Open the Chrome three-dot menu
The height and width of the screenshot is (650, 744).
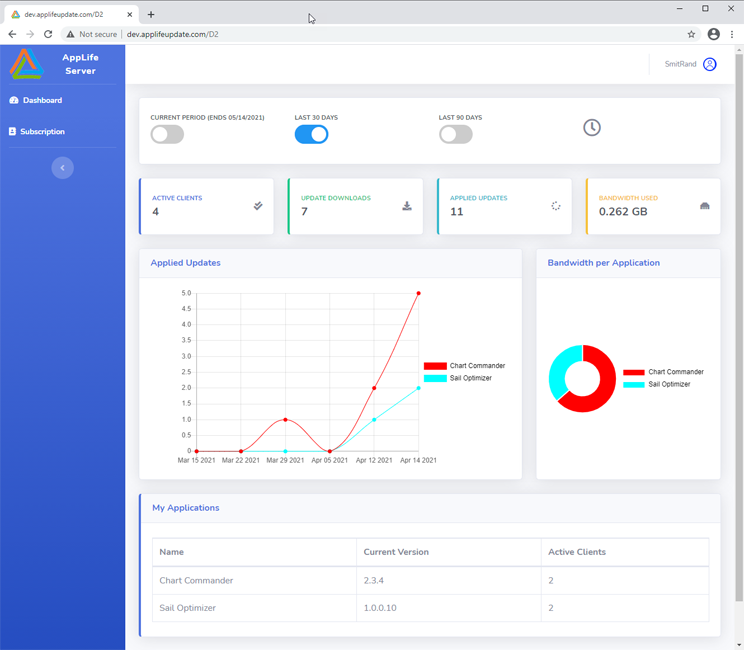pos(732,34)
